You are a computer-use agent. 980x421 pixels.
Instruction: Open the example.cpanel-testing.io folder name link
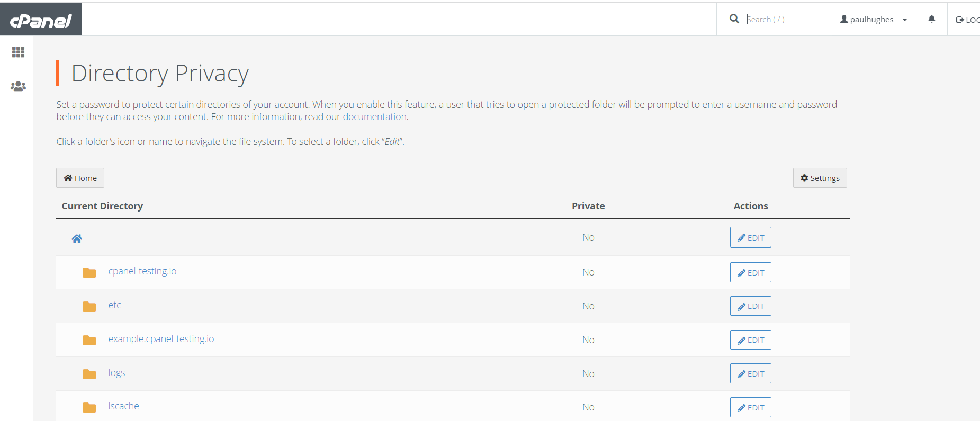pyautogui.click(x=161, y=339)
